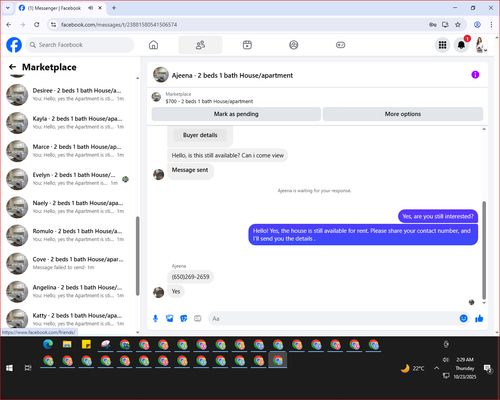Choose a GIF icon in composer

tap(198, 319)
